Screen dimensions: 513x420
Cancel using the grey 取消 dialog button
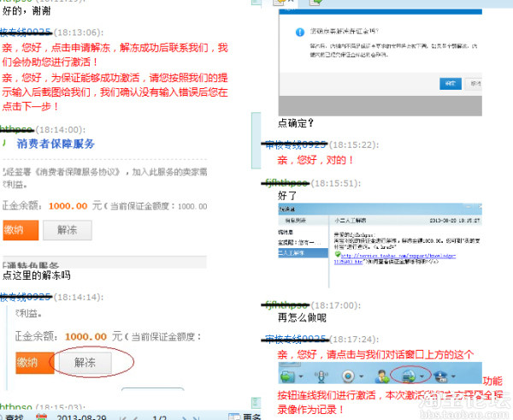point(475,84)
